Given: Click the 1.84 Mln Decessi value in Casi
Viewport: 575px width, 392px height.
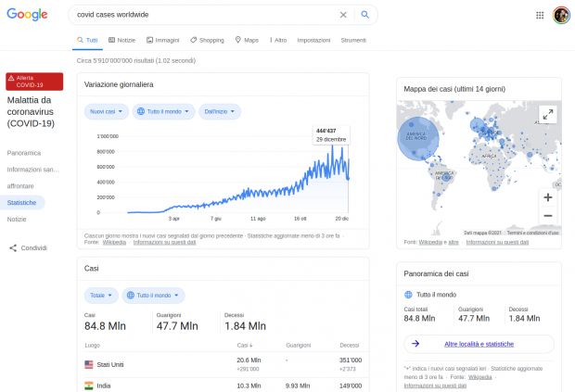Looking at the screenshot, I should (246, 326).
